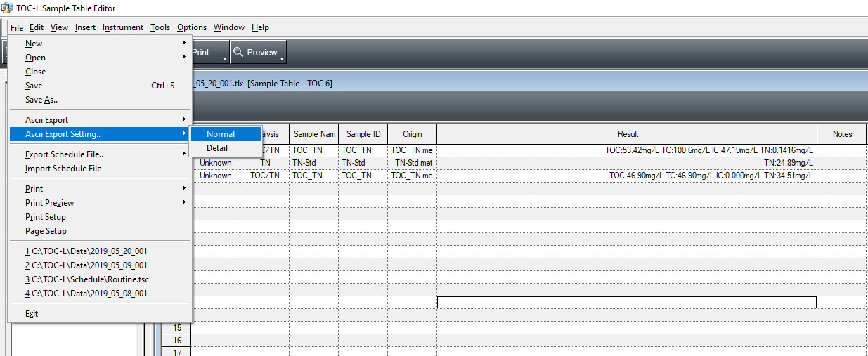Click the Preview magnifier icon in toolbar
This screenshot has width=868, height=356.
239,53
